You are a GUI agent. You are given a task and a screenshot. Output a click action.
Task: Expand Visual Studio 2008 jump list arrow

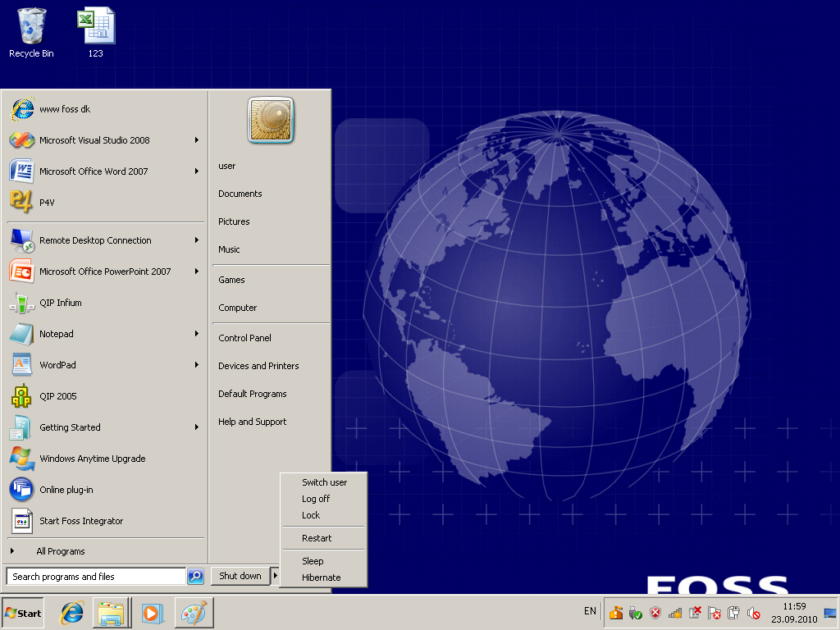(197, 140)
